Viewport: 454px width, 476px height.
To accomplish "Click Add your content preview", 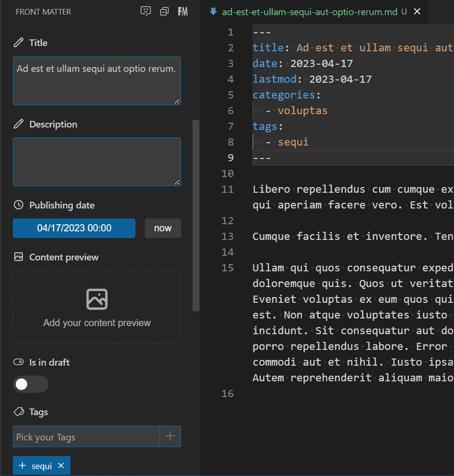I will point(97,323).
